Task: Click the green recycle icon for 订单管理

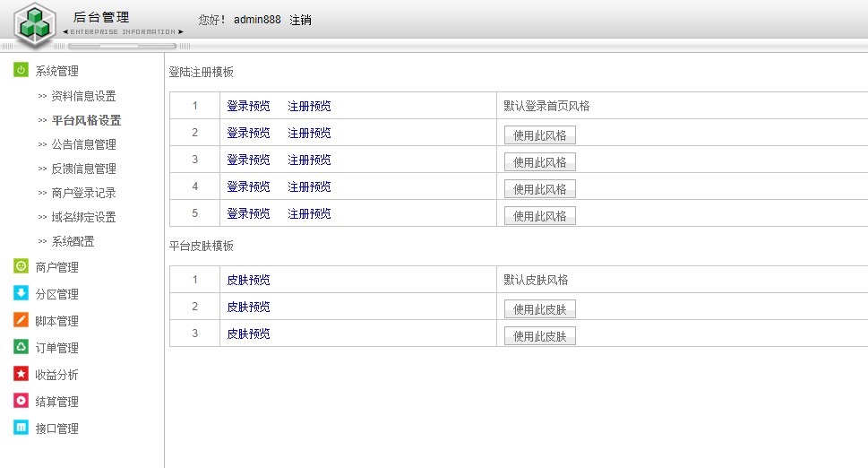Action: (x=21, y=347)
